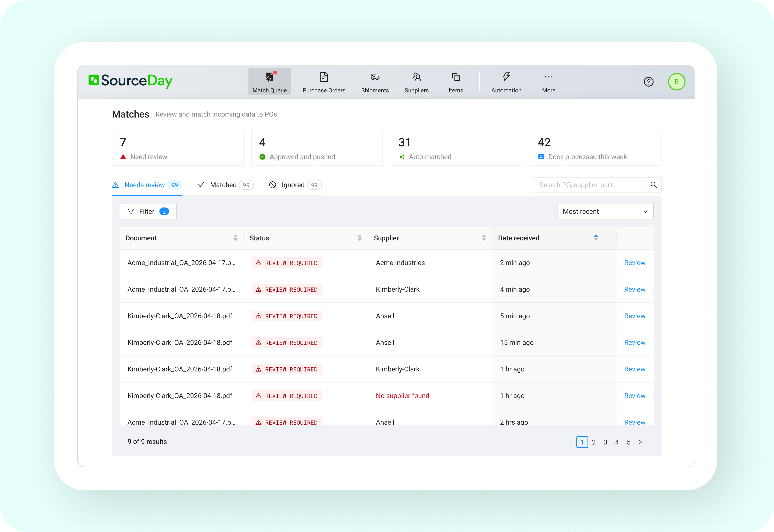
Task: Go to page 4 of results
Action: 617,442
